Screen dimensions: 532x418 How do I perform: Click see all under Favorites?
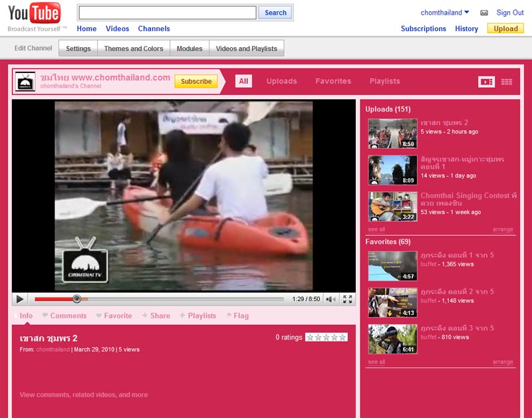click(376, 362)
